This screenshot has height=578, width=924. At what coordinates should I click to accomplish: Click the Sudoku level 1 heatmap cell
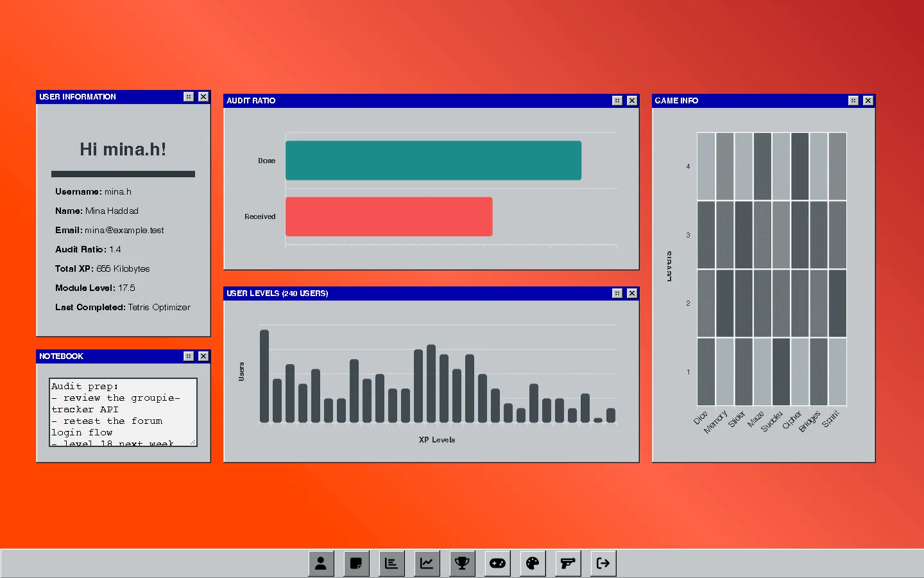782,372
